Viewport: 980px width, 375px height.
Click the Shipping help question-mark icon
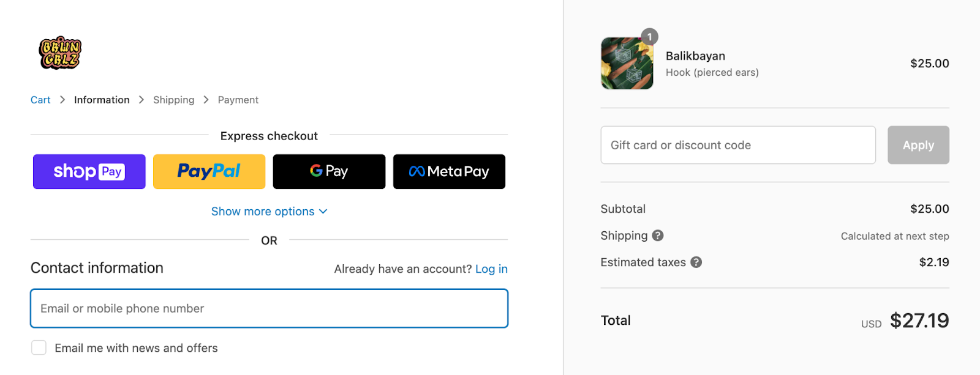click(x=658, y=236)
